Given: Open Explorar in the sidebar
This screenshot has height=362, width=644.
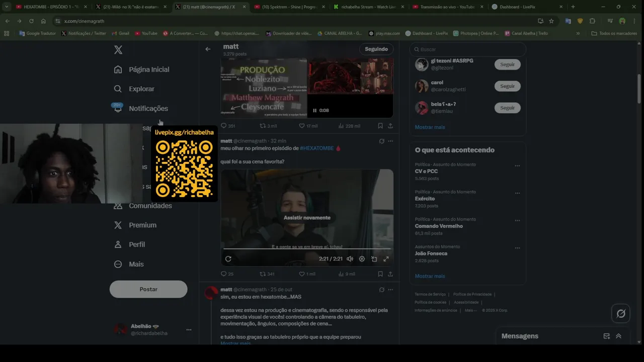Looking at the screenshot, I should coord(134,89).
